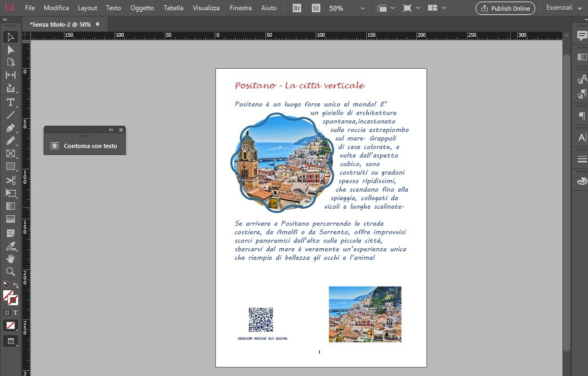Open the Layout menu

pyautogui.click(x=87, y=8)
